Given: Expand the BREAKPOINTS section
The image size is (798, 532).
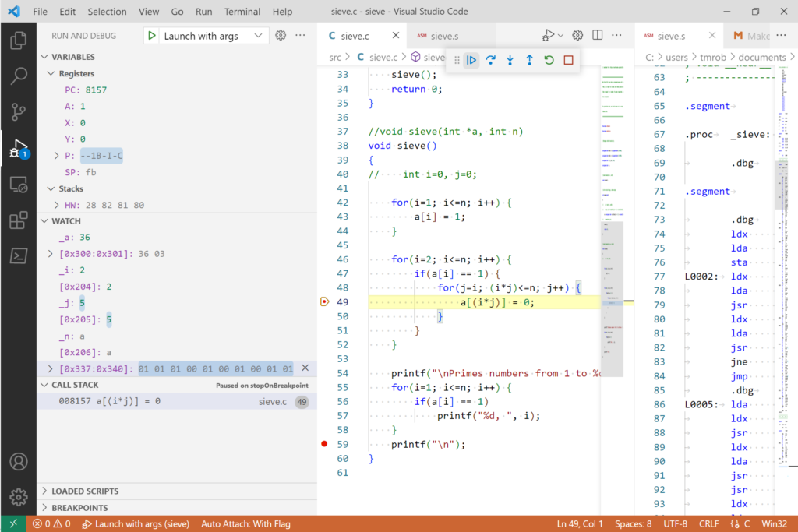Looking at the screenshot, I should pos(44,508).
